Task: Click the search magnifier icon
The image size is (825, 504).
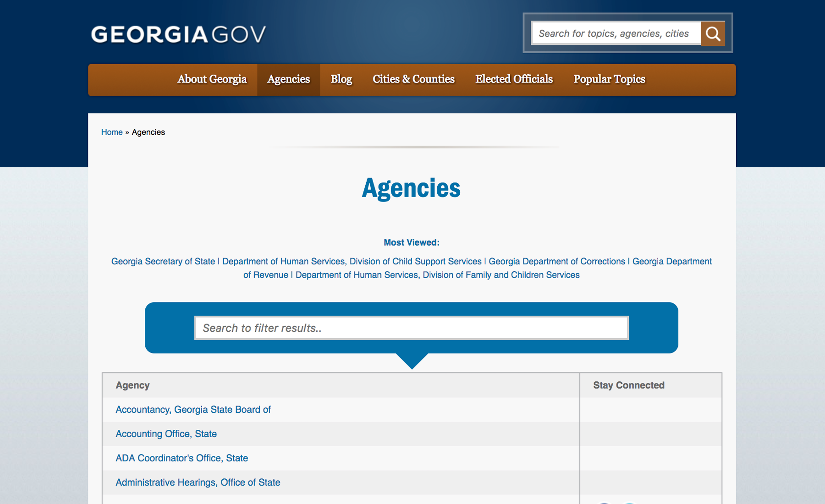Action: pos(713,33)
